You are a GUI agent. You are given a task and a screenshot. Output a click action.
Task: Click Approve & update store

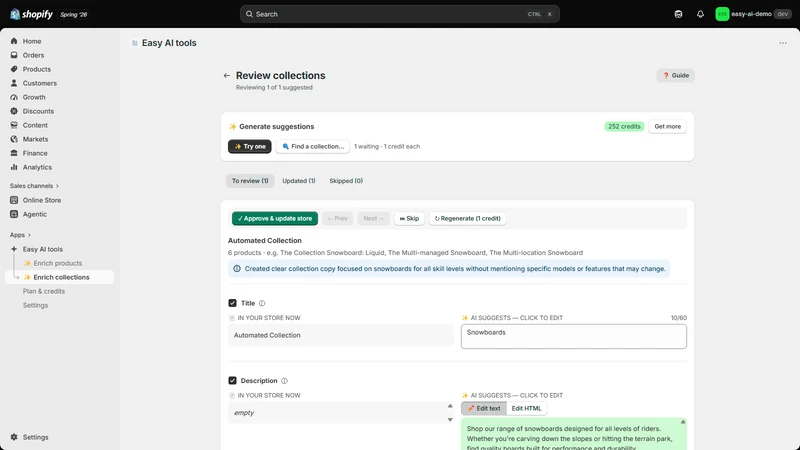275,218
